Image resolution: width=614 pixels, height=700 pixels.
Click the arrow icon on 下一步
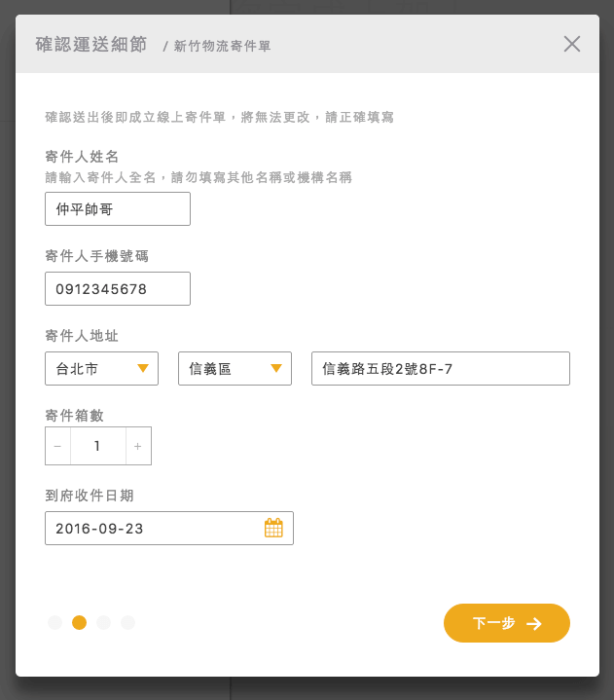534,624
